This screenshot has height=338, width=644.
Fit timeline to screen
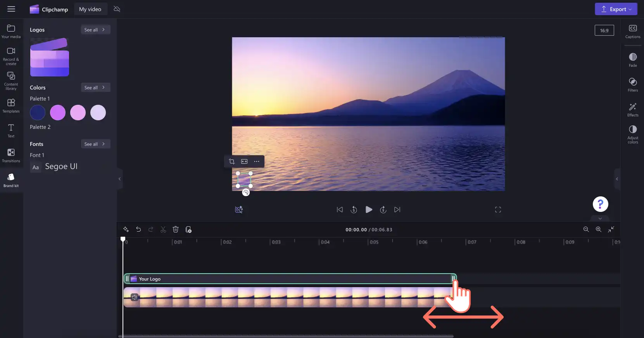[x=611, y=229]
